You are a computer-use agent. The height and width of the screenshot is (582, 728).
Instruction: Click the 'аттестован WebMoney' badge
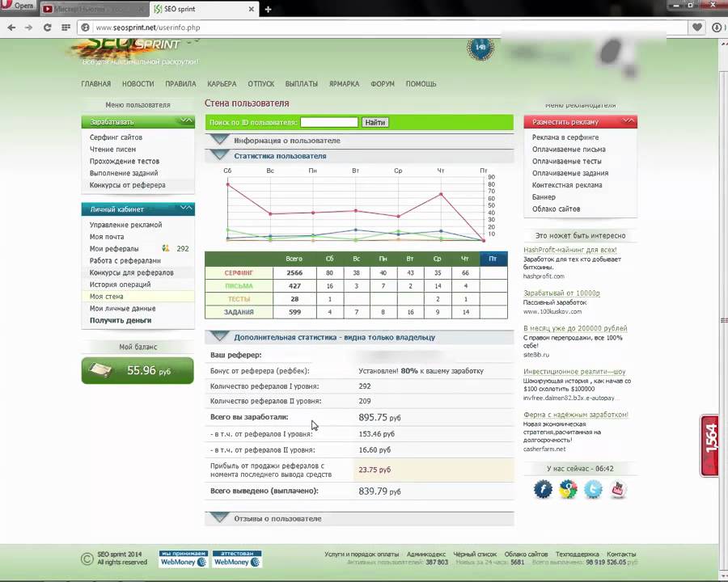(237, 559)
